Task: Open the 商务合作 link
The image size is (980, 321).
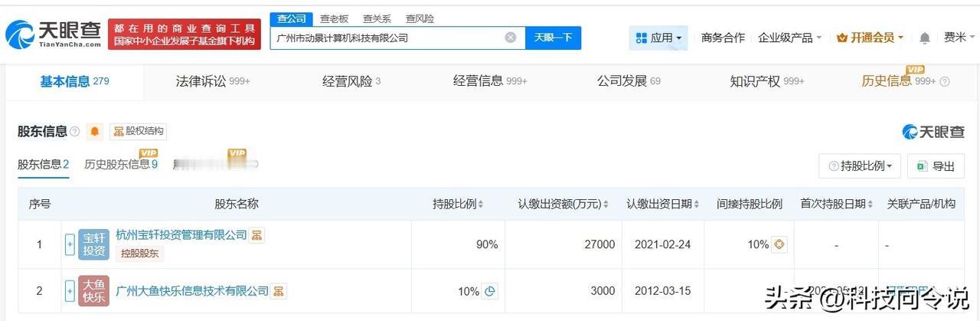Action: (x=723, y=38)
